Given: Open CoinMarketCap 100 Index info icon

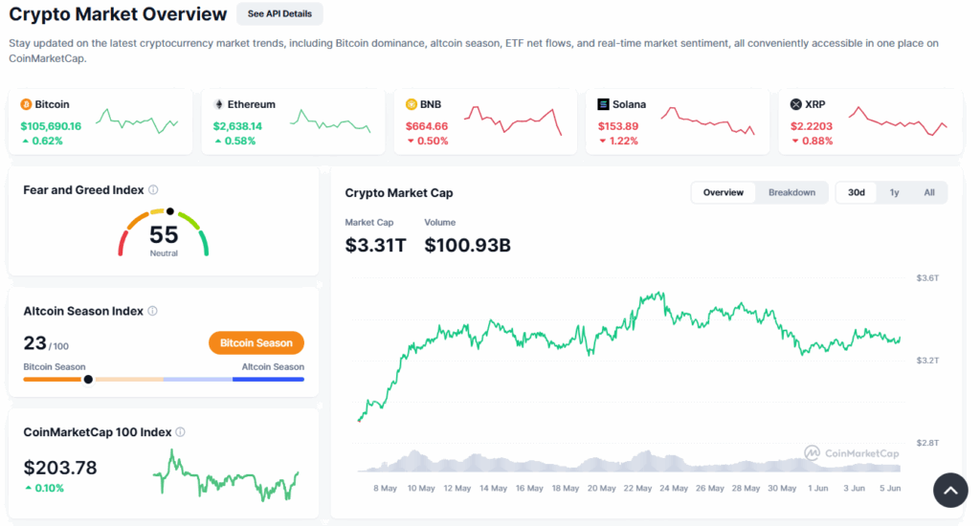Looking at the screenshot, I should tap(180, 432).
